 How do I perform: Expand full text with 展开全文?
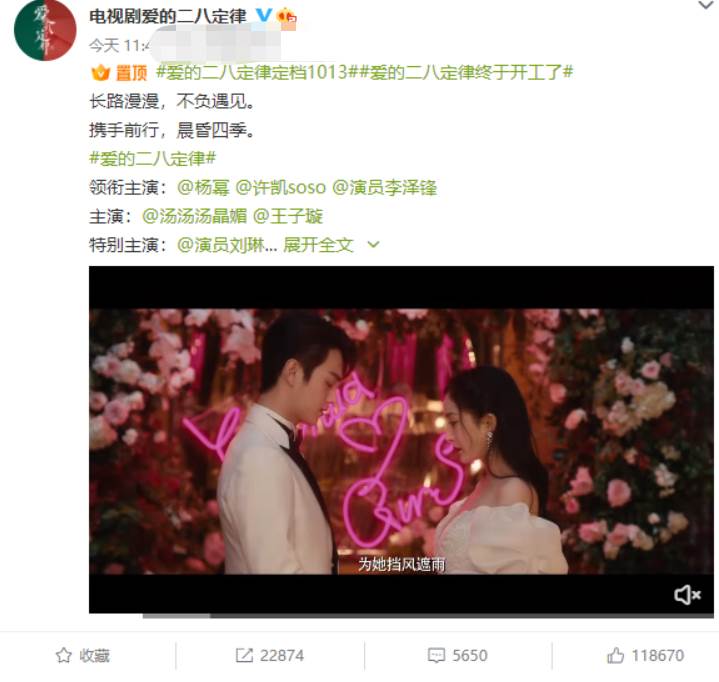[x=318, y=245]
